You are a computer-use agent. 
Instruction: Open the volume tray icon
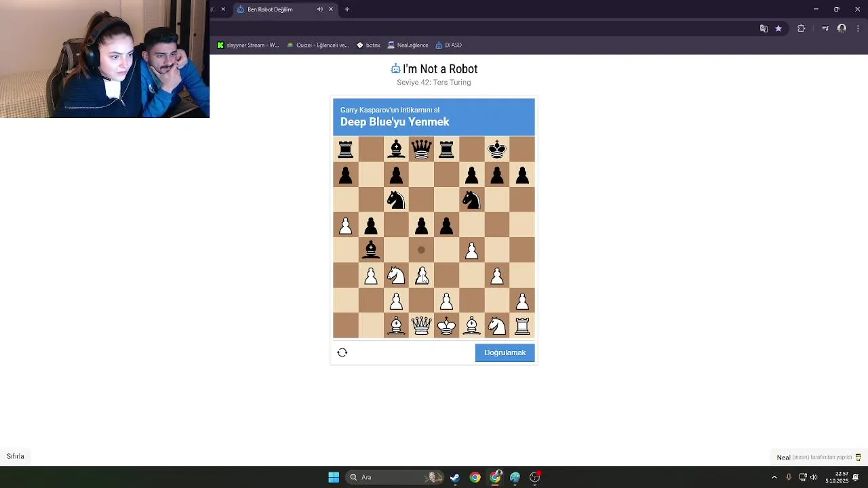point(814,477)
